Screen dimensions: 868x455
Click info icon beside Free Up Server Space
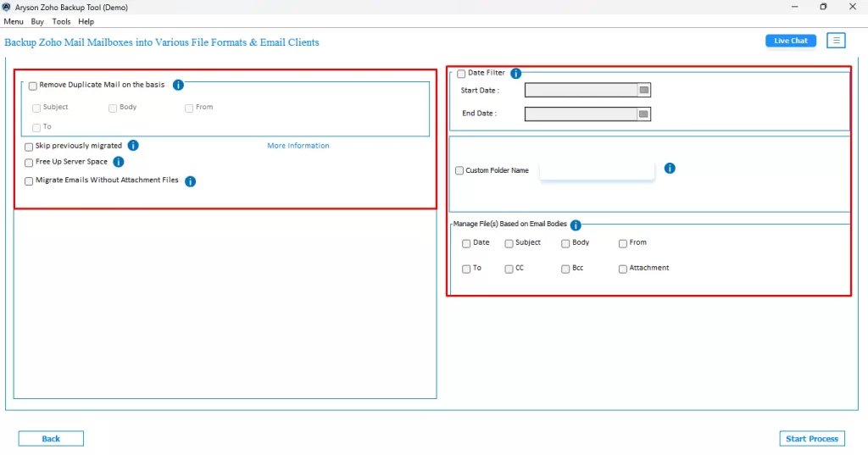119,162
